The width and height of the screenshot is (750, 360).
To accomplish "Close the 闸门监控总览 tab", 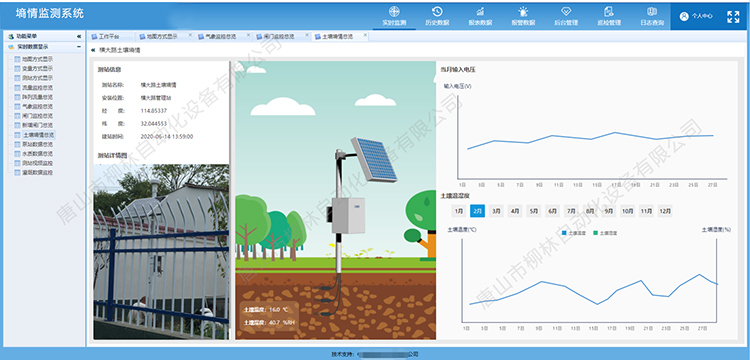I will [307, 35].
